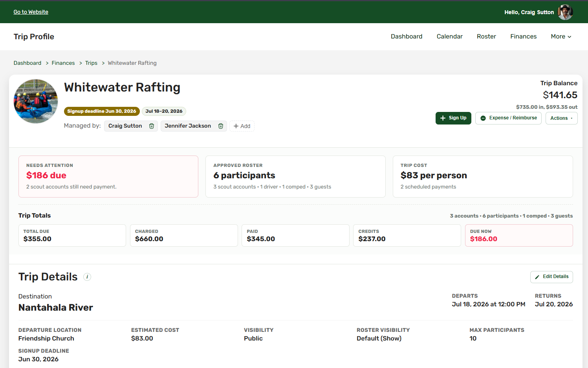
Task: Click Max Participants value 10
Action: (x=473, y=339)
